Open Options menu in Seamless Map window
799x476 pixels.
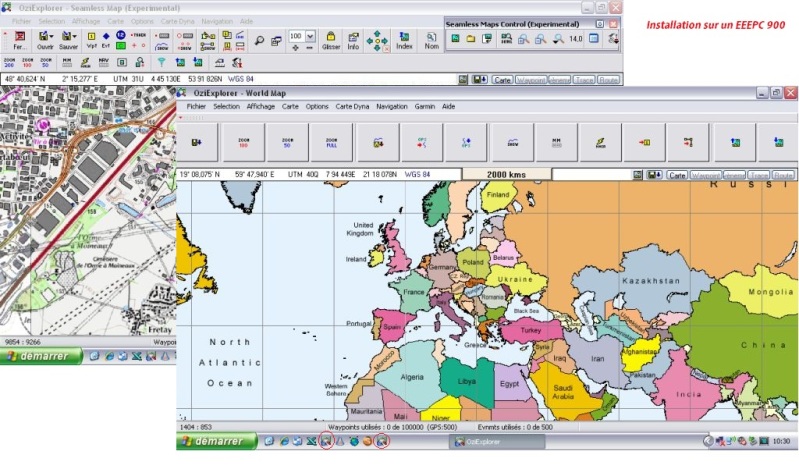point(142,21)
